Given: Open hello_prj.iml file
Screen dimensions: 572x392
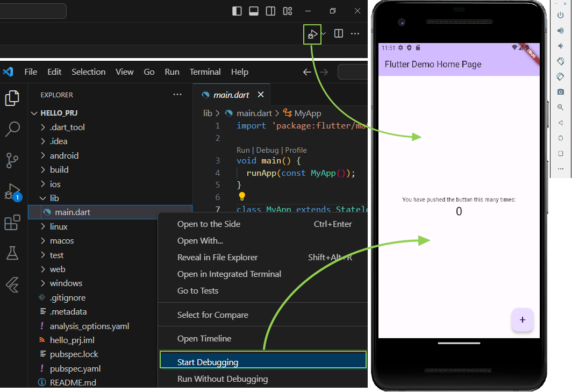Looking at the screenshot, I should pos(72,340).
